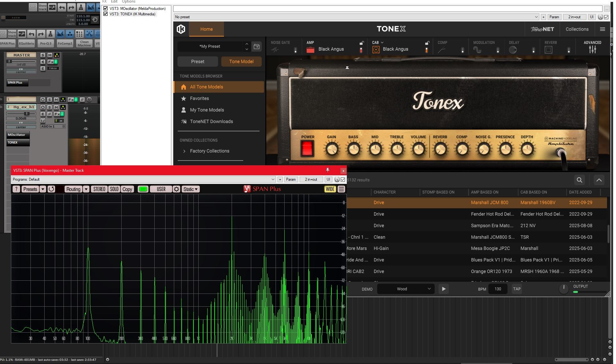Click the Pro-Q 3 toolbar button
The image size is (616, 364).
point(46,43)
